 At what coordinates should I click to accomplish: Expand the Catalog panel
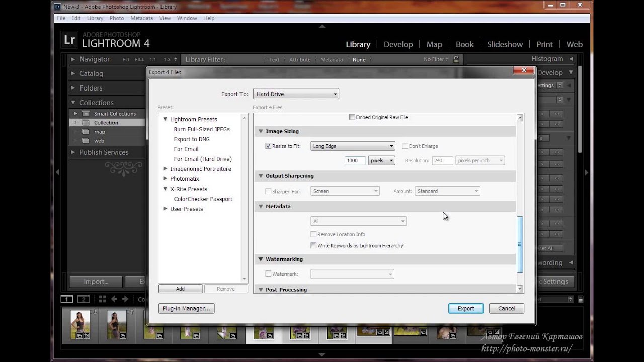click(73, 73)
